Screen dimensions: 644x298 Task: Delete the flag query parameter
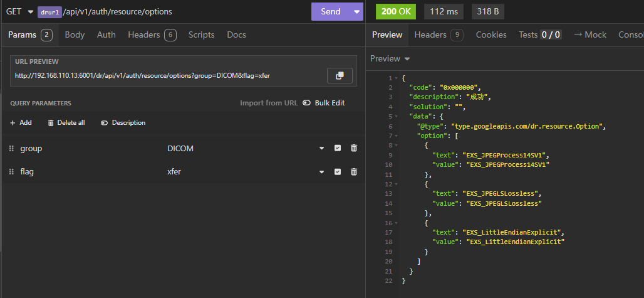coord(354,172)
